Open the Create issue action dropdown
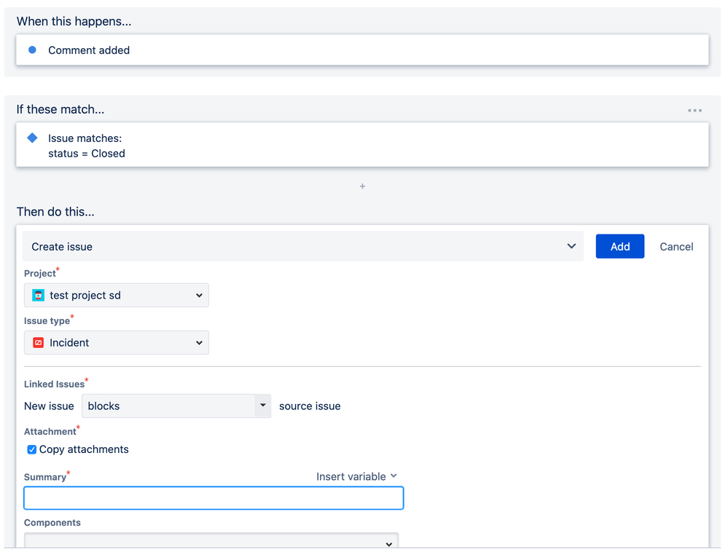This screenshot has width=728, height=560. pos(302,246)
